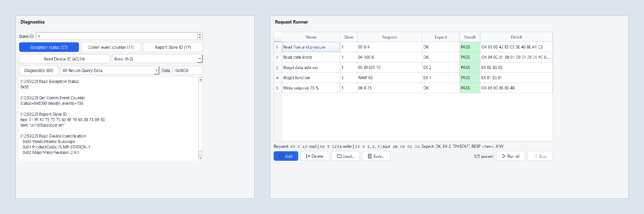644x214 pixels.
Task: Open the Load... request file button
Action: (346, 156)
